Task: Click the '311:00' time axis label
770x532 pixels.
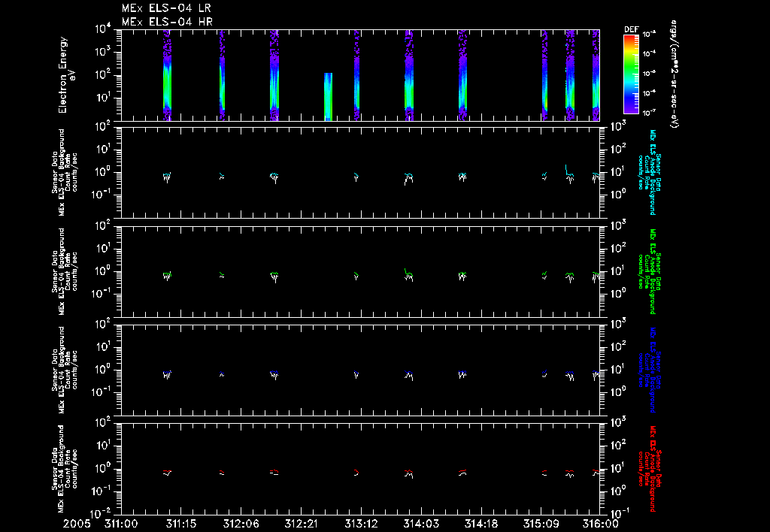Action: click(121, 524)
